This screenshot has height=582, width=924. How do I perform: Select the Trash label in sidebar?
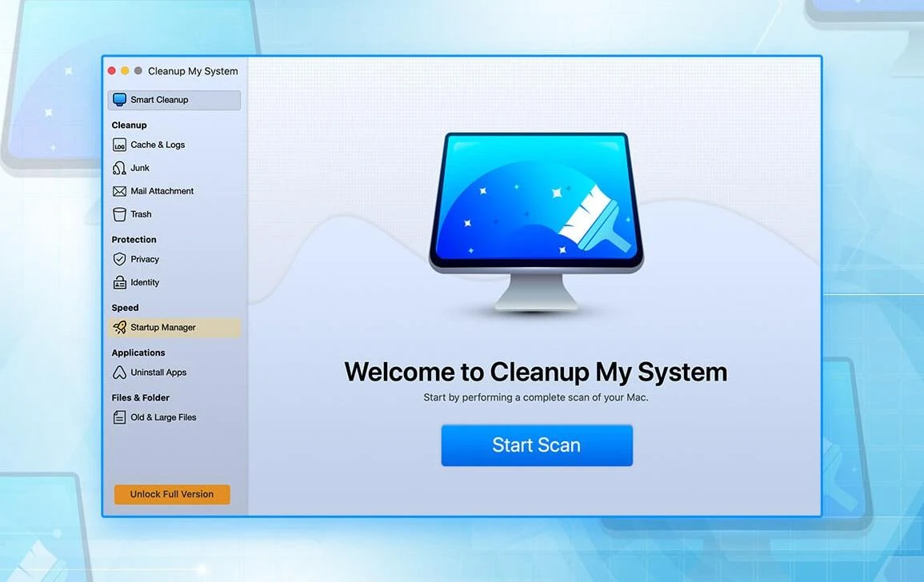[141, 214]
